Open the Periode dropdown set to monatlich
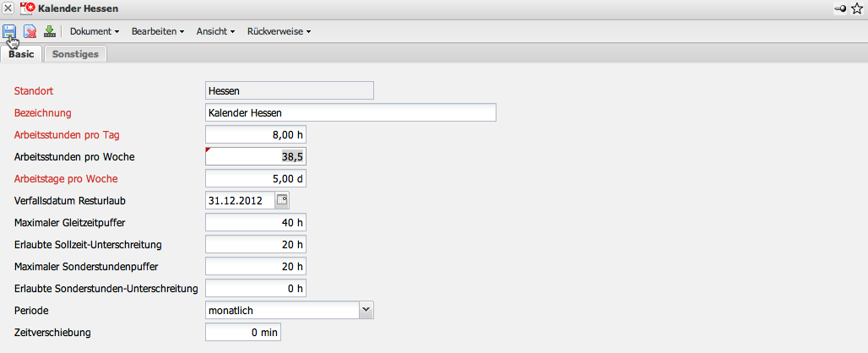The width and height of the screenshot is (868, 353). pyautogui.click(x=366, y=310)
